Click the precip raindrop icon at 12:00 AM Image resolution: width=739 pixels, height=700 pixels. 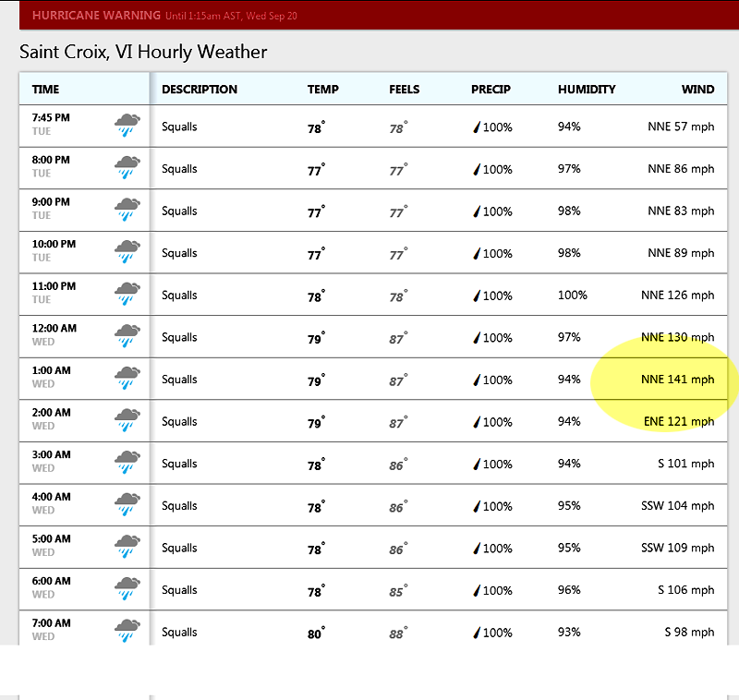pyautogui.click(x=477, y=338)
